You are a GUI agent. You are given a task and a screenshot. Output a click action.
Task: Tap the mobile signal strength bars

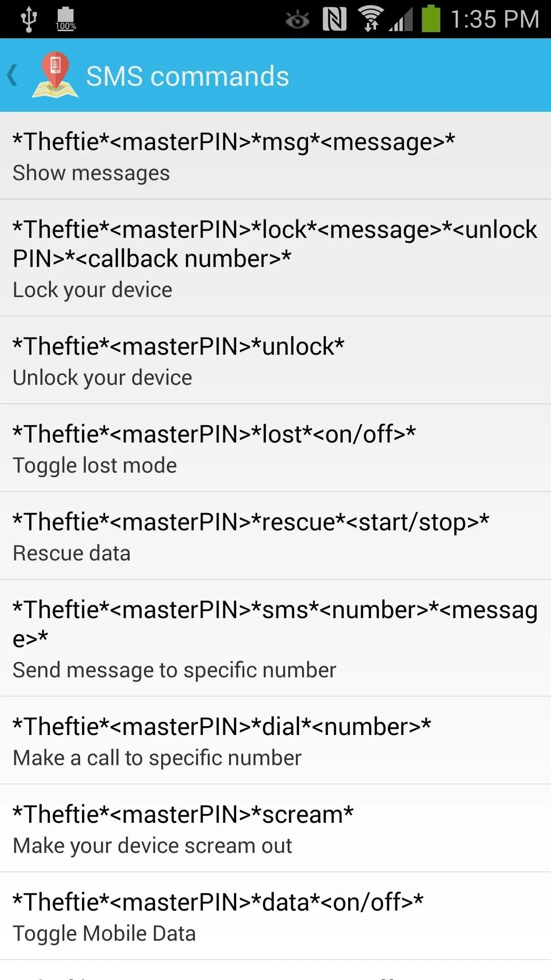(401, 20)
